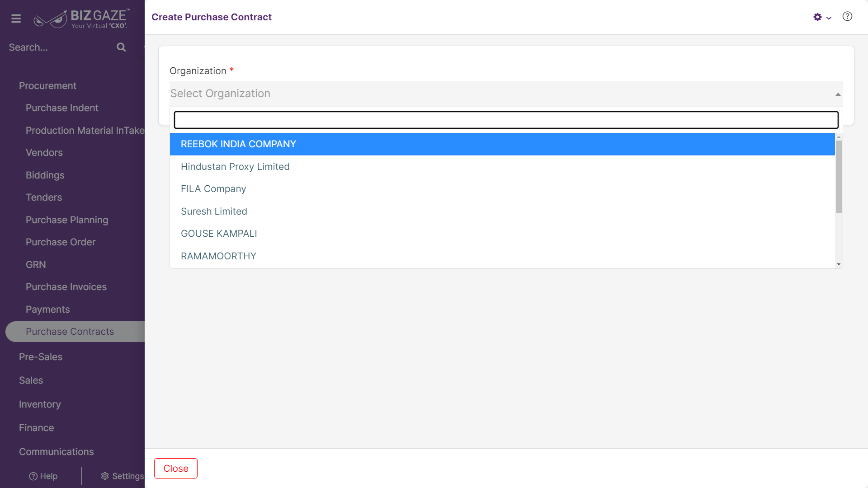868x488 pixels.
Task: Expand the Pre-Sales module
Action: [x=41, y=357]
